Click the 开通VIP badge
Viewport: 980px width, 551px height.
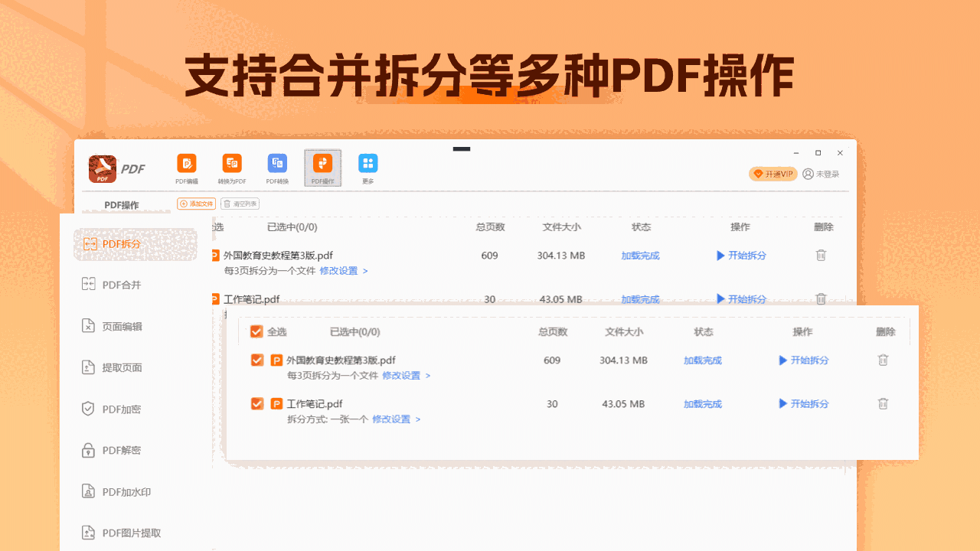(x=773, y=174)
